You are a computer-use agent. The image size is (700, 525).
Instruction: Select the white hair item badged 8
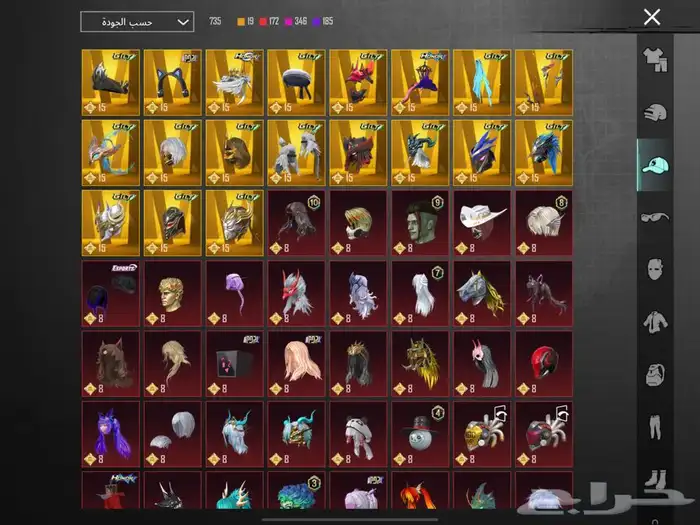(544, 223)
